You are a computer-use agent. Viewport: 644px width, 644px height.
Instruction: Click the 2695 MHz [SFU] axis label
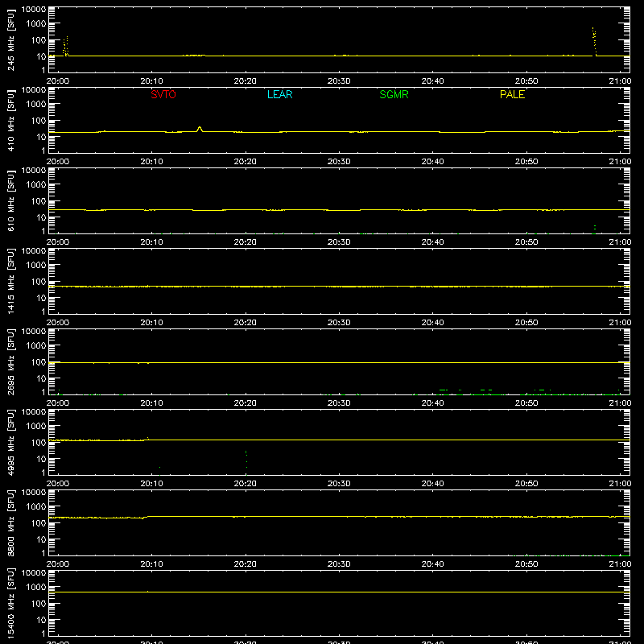pyautogui.click(x=10, y=361)
